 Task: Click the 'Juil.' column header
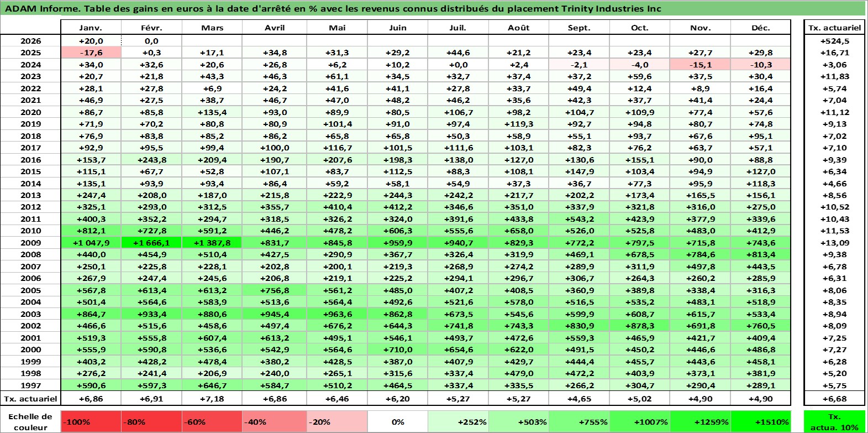pyautogui.click(x=458, y=28)
